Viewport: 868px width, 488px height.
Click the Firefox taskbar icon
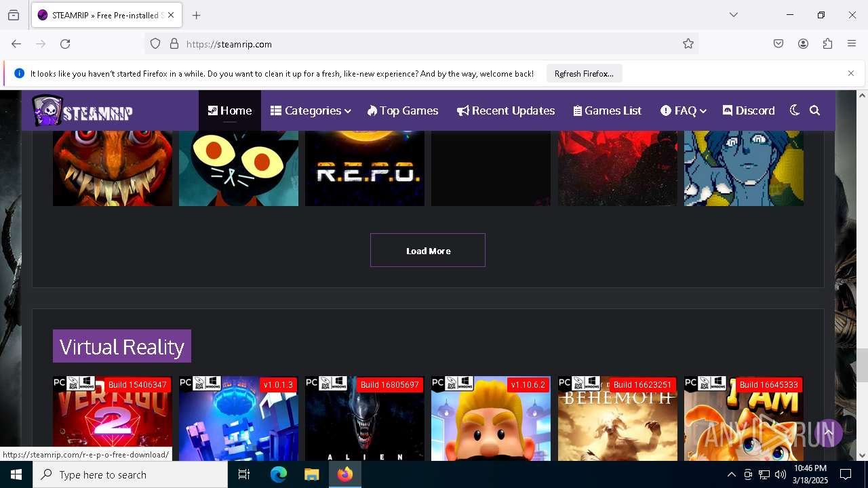(x=345, y=474)
